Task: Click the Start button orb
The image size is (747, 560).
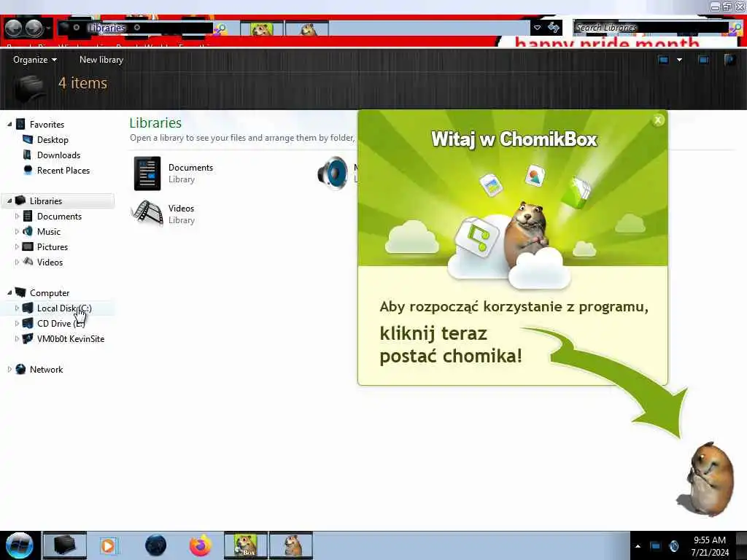Action: pyautogui.click(x=20, y=545)
